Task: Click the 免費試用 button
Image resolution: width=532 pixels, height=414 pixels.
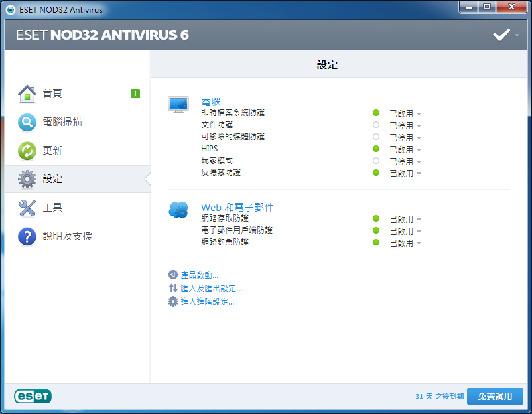Action: pos(495,396)
